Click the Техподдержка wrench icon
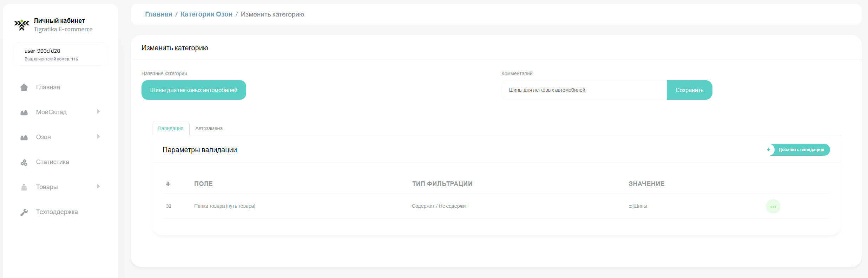Screen dimensions: 868x278 (24, 212)
